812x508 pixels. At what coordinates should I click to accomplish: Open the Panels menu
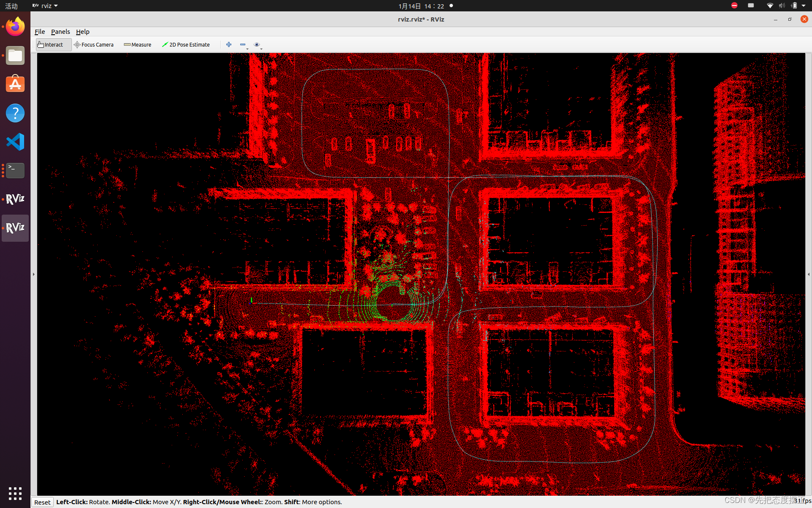click(x=60, y=32)
